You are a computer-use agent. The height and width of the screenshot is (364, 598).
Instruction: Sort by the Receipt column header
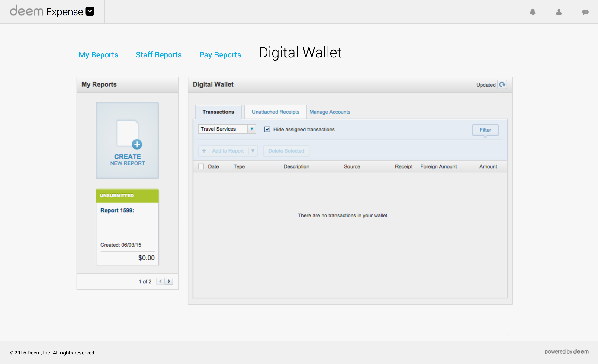click(403, 166)
